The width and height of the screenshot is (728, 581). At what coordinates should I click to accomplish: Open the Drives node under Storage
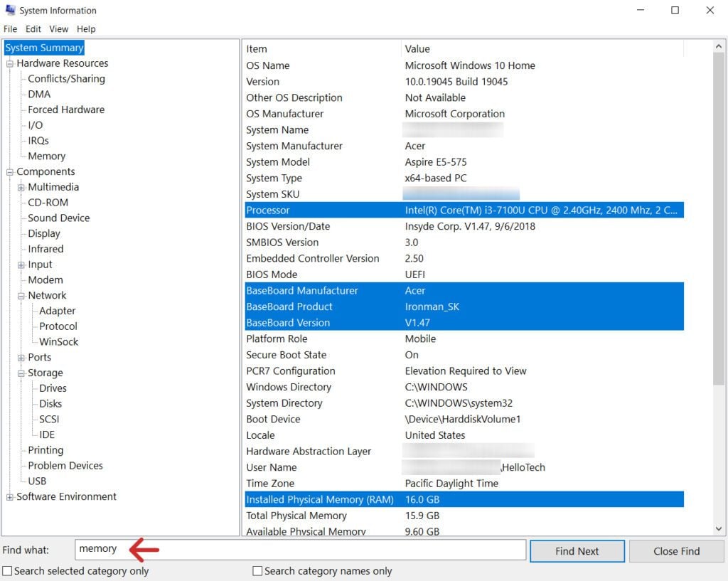[53, 388]
